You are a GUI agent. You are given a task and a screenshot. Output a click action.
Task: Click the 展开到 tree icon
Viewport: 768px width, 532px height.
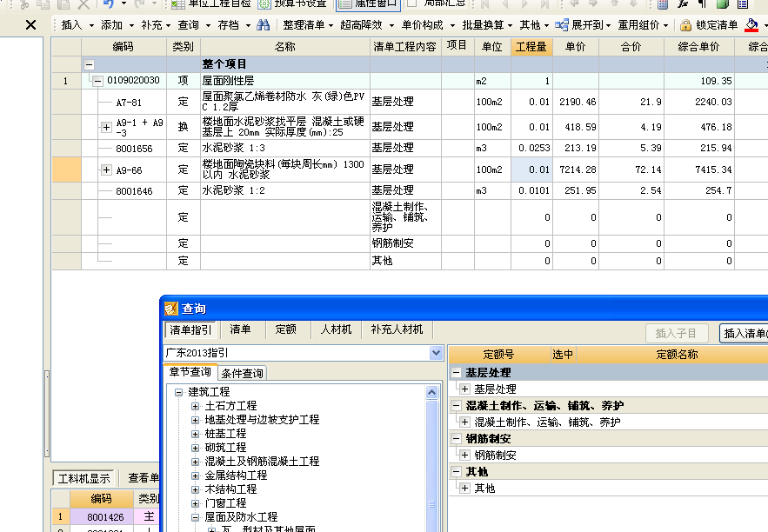tap(562, 25)
